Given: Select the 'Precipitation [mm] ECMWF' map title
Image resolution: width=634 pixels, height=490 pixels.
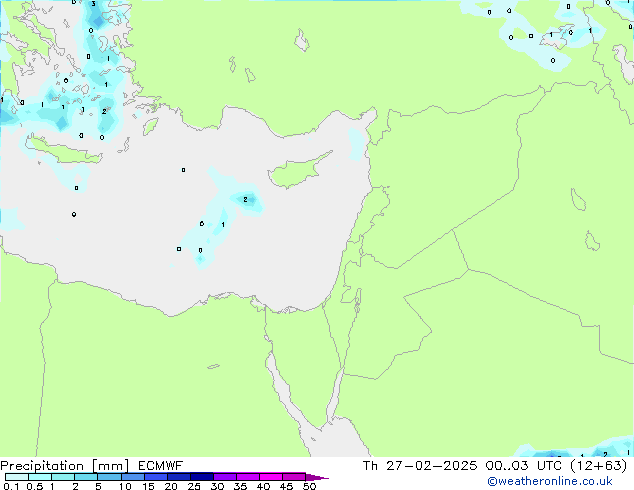Looking at the screenshot, I should click(91, 466).
